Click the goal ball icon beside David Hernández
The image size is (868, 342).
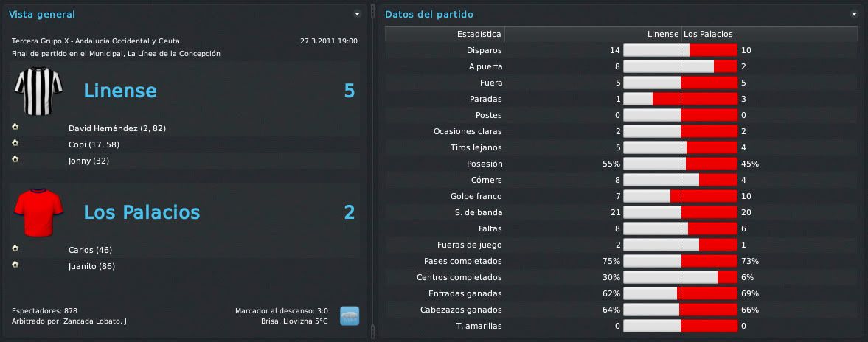click(x=15, y=127)
